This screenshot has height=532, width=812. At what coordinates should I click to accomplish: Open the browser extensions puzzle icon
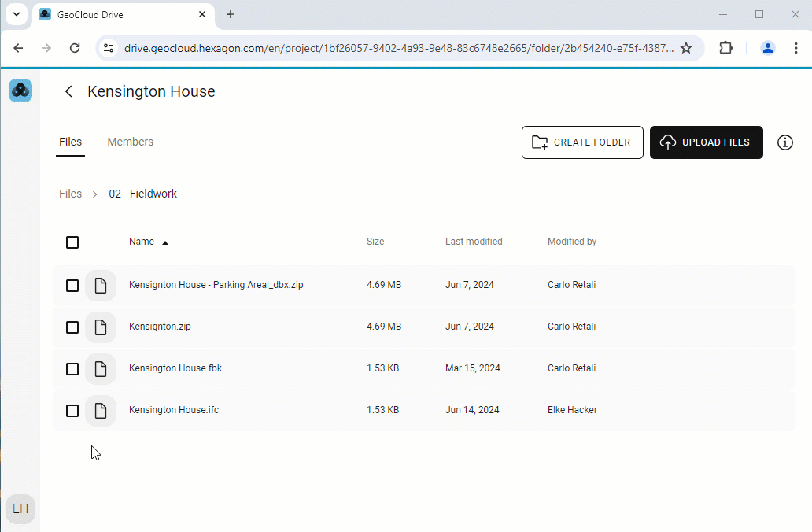[725, 48]
